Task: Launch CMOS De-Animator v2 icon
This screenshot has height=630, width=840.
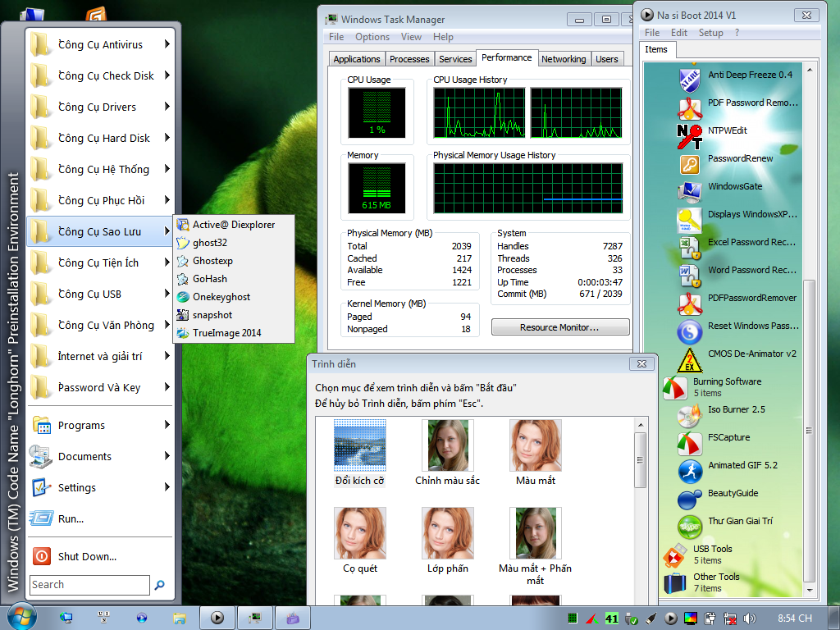Action: pyautogui.click(x=689, y=360)
